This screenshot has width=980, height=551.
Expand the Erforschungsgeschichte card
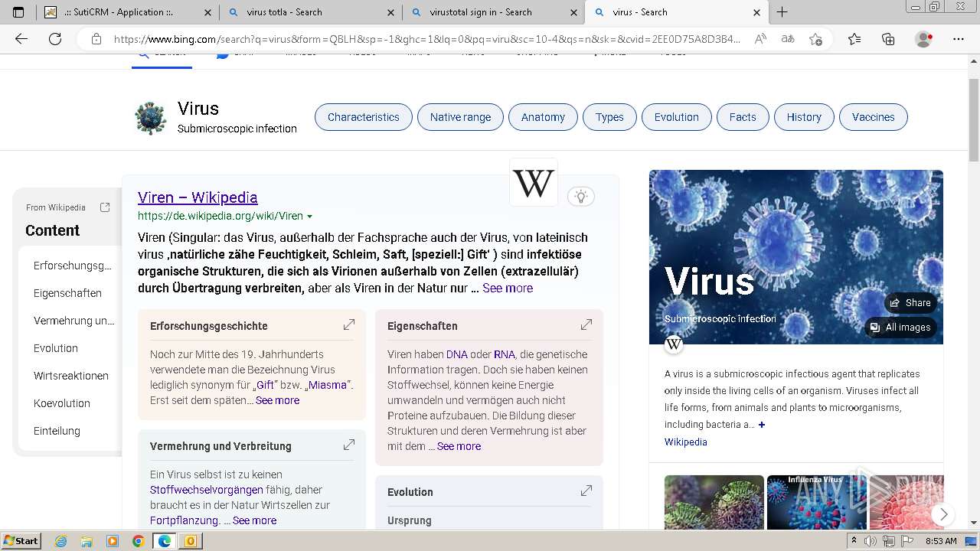point(349,325)
